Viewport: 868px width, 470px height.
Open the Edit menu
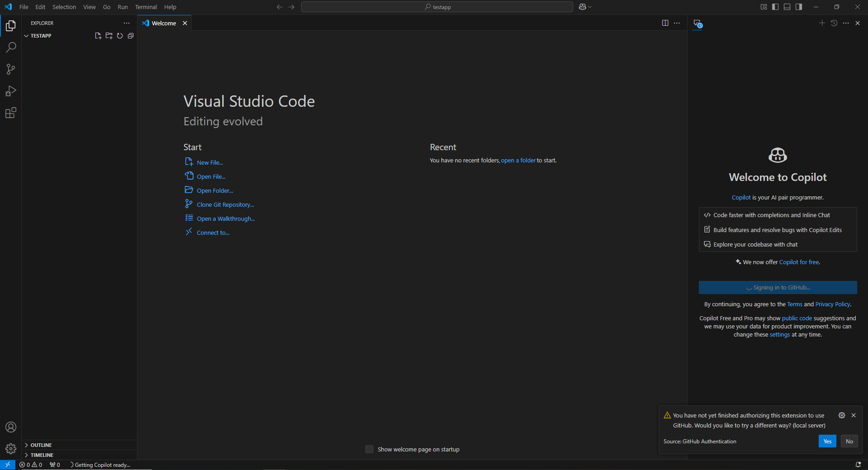point(40,7)
